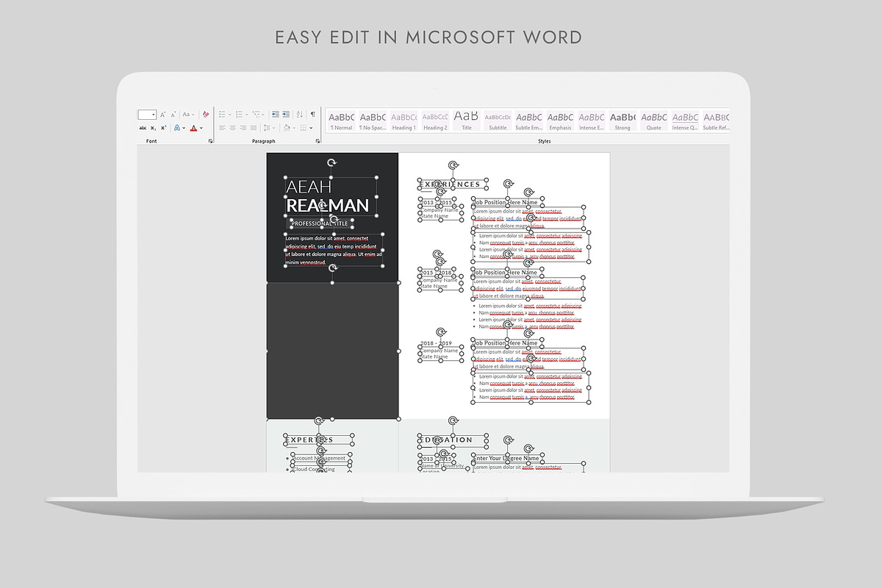Open the Font dialog launcher
This screenshot has width=882, height=588.
(x=210, y=141)
